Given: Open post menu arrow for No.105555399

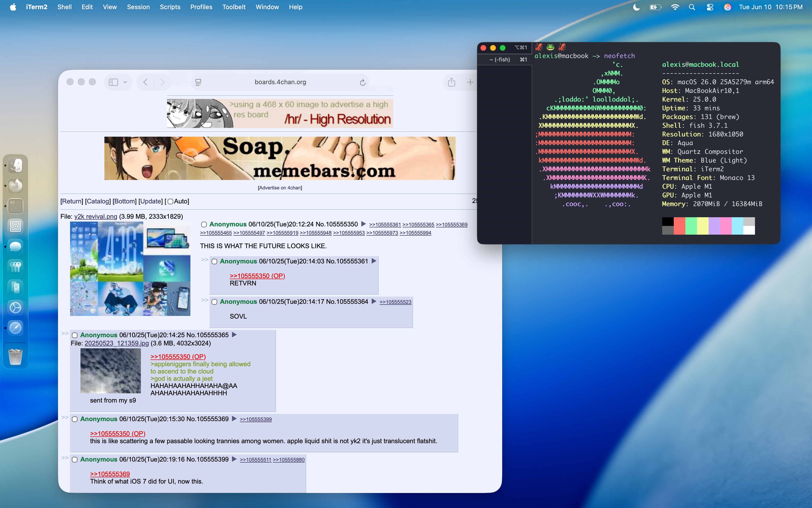Looking at the screenshot, I should 234,459.
